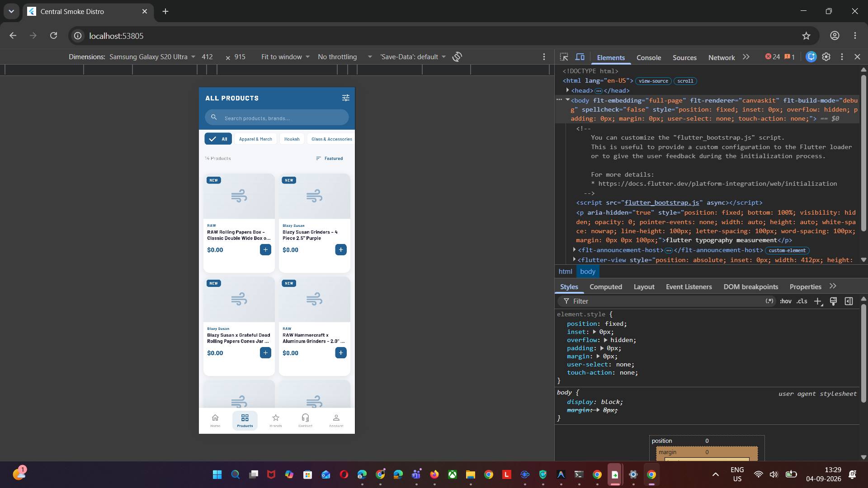The width and height of the screenshot is (868, 488).
Task: Click the rotate device orientation icon
Action: pos(457,57)
